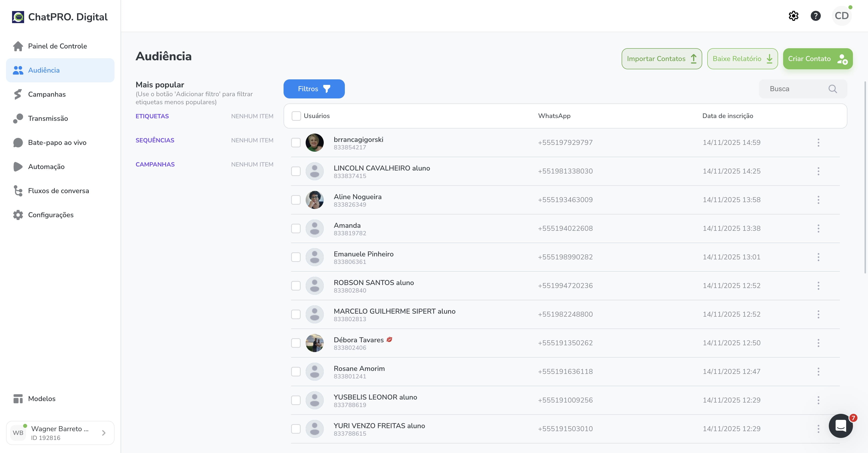Open row options for Amanda
This screenshot has height=453, width=868.
click(818, 228)
